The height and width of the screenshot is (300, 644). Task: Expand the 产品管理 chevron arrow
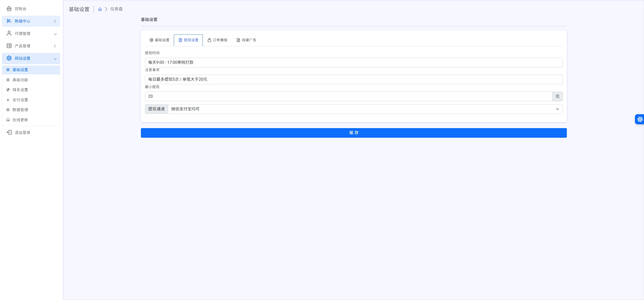pos(55,46)
